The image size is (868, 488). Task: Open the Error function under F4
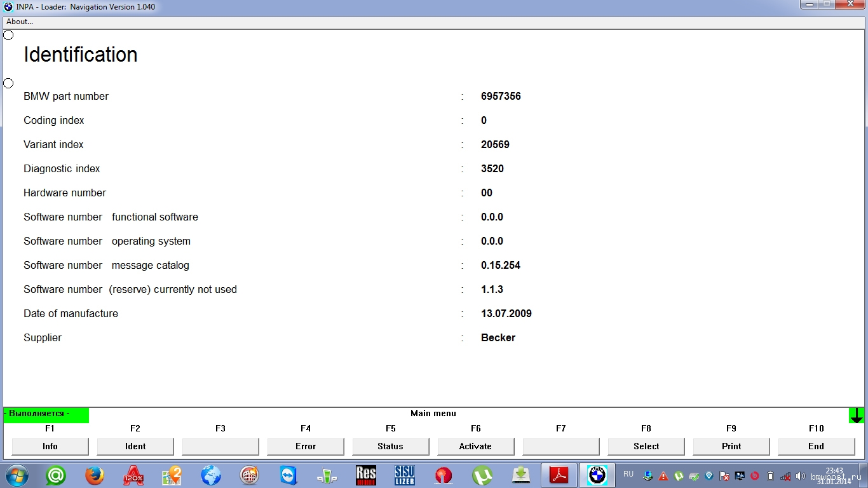[x=306, y=446]
